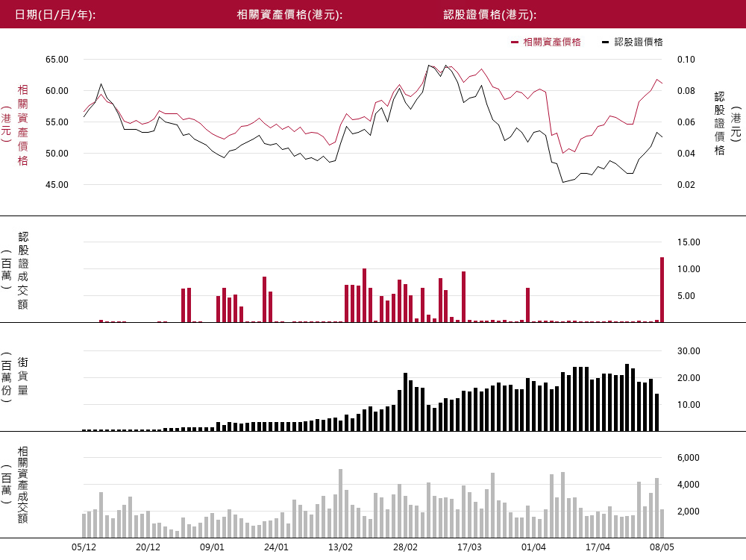Click the 20.00 outstanding quantity axis value
The width and height of the screenshot is (746, 560).
point(689,378)
